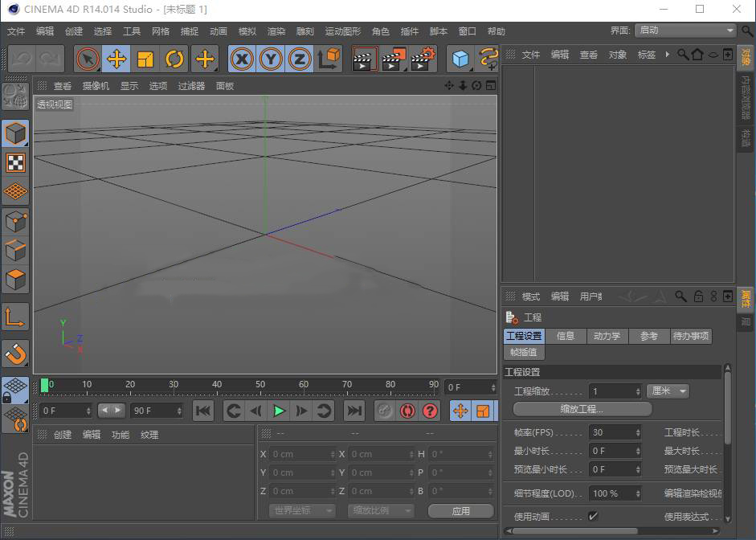Open the 厘米 unit dropdown
Image resolution: width=756 pixels, height=540 pixels.
point(668,391)
